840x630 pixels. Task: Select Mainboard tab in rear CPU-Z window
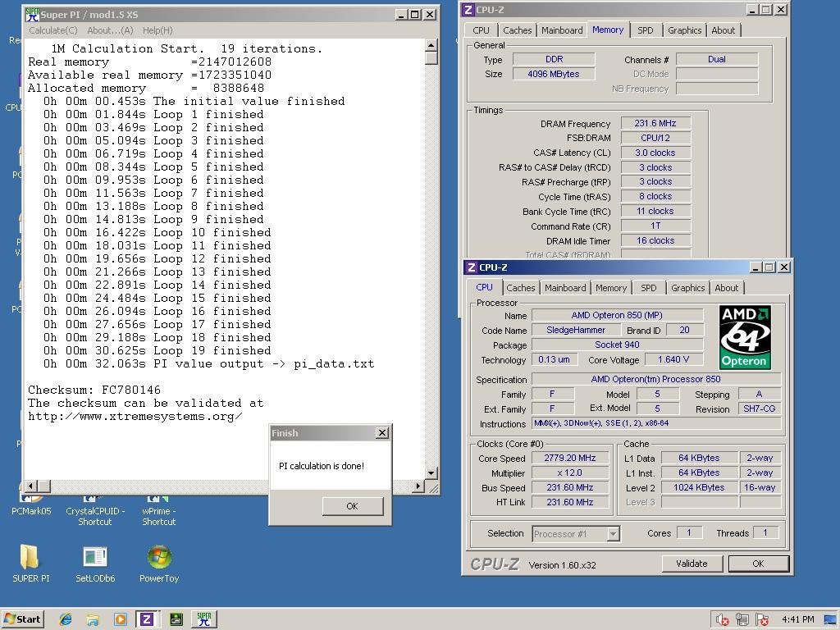tap(562, 30)
